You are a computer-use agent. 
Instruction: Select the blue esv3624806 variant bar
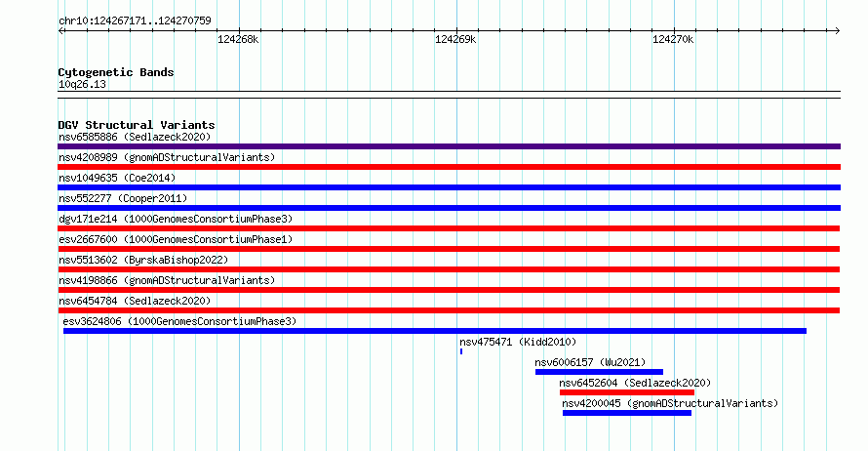click(x=435, y=331)
